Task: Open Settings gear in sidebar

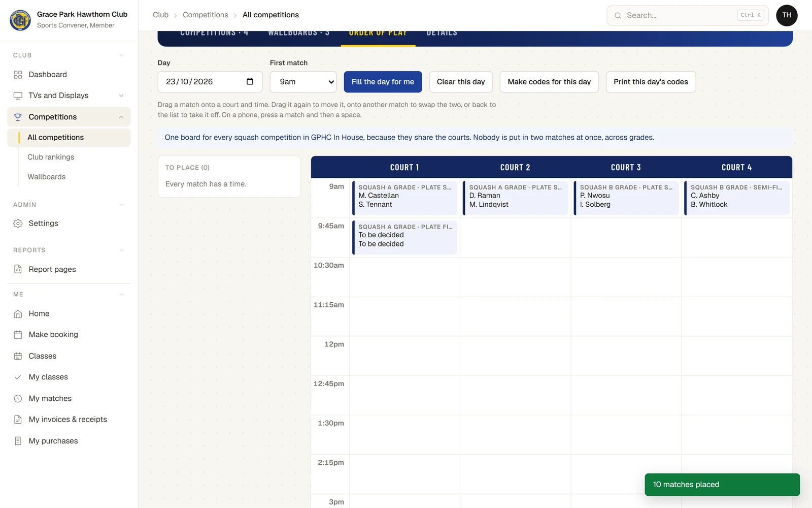Action: click(18, 224)
